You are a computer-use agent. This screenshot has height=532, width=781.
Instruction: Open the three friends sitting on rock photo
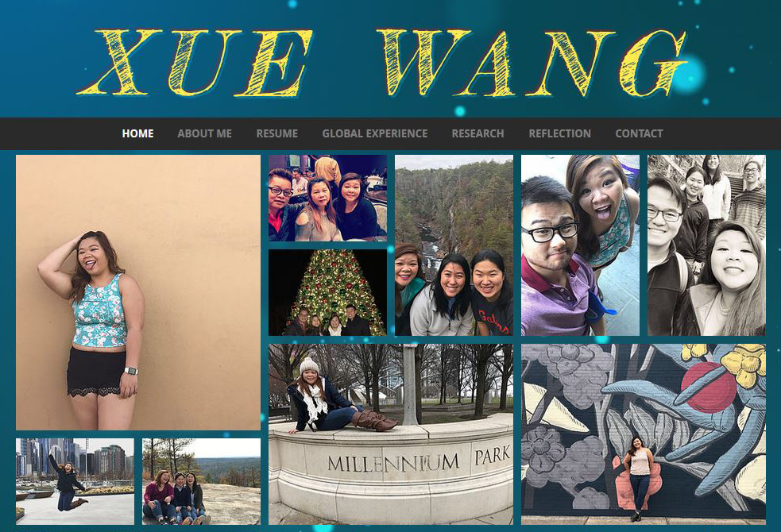click(201, 481)
